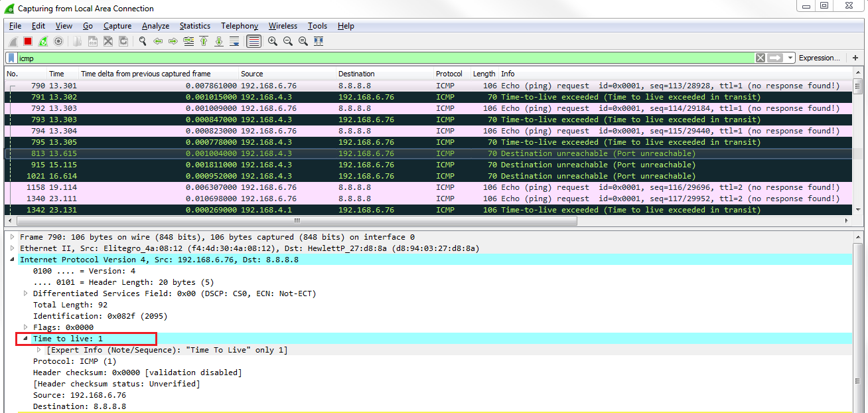Screen dimensions: 868x413
Task: Select packet number 1342 in the list
Action: click(265, 210)
